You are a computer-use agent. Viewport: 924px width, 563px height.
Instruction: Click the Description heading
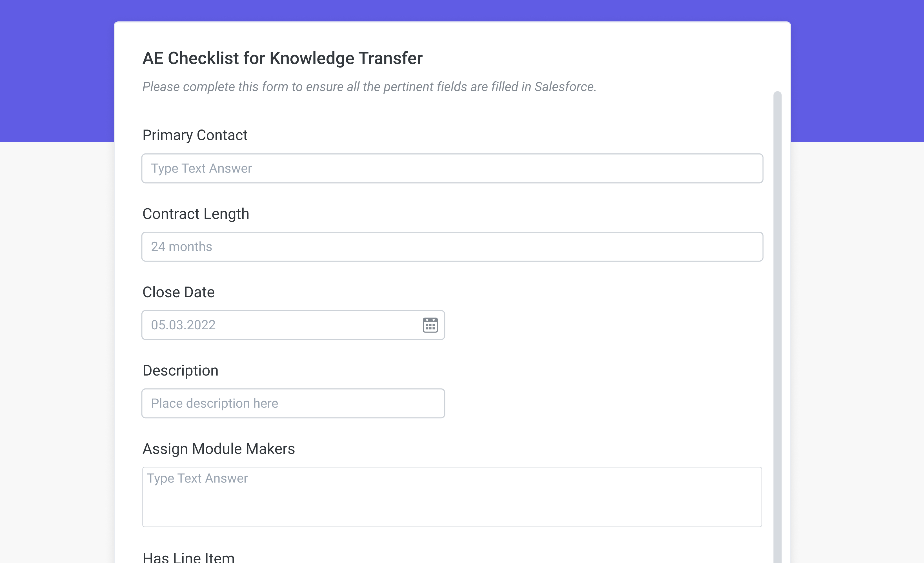coord(180,370)
